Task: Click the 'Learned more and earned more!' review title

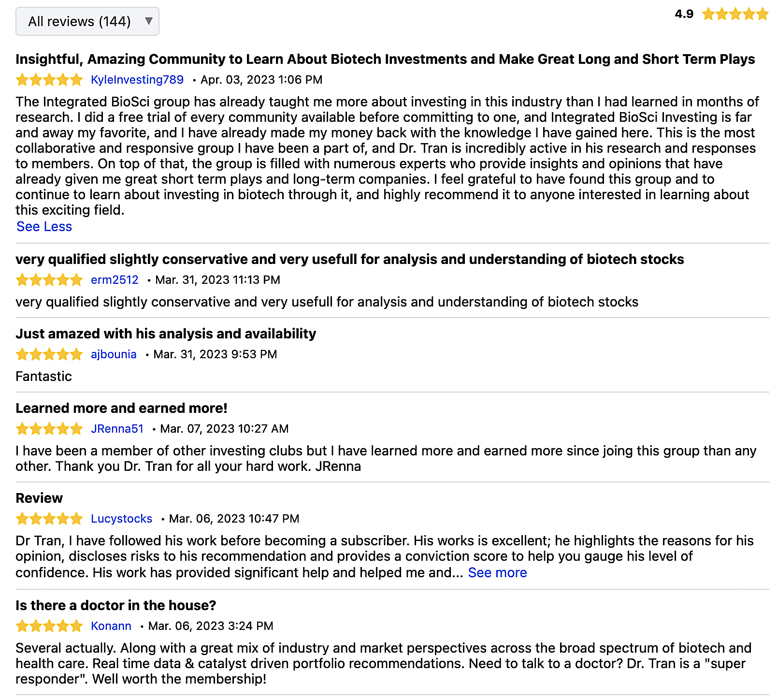Action: click(121, 408)
